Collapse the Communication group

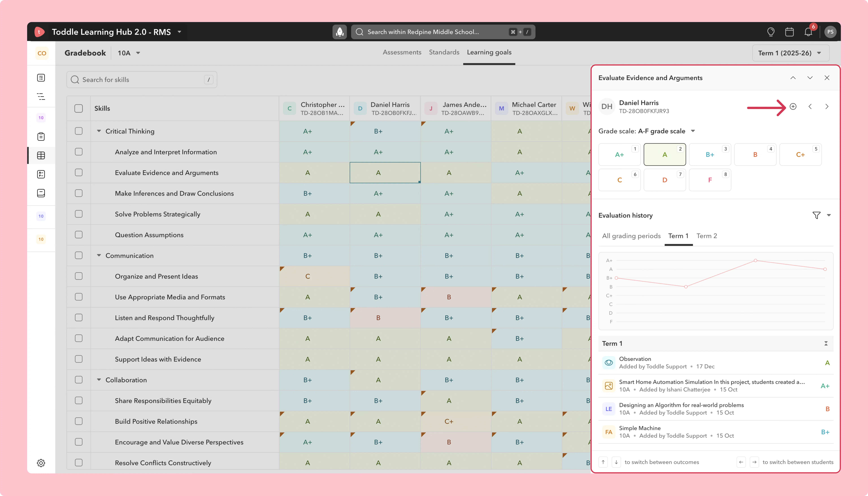(x=99, y=255)
